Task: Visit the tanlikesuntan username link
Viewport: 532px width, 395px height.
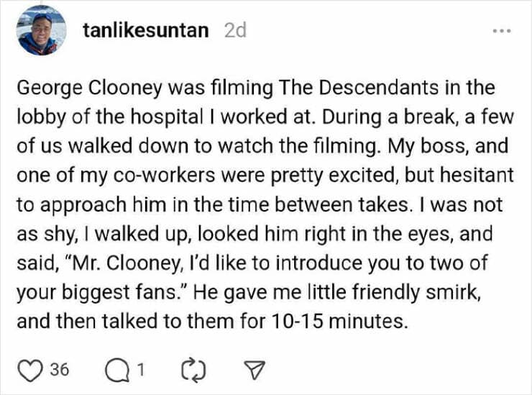Action: [x=146, y=31]
